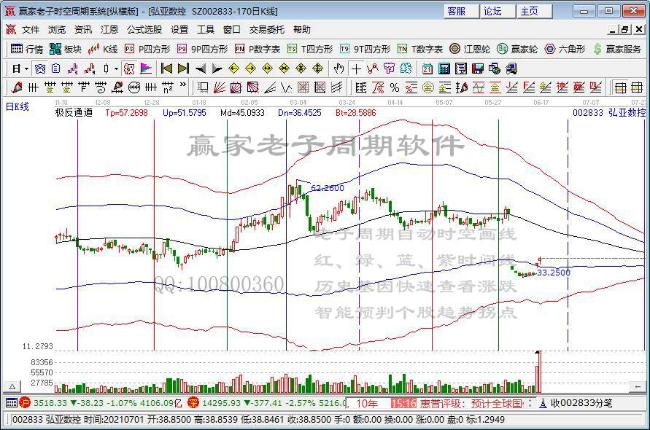Open the 江恩 menu

(109, 29)
